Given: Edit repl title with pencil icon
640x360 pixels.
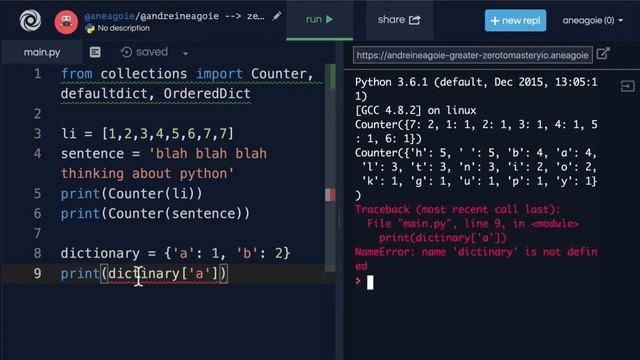Looking at the screenshot, I should coord(277,16).
